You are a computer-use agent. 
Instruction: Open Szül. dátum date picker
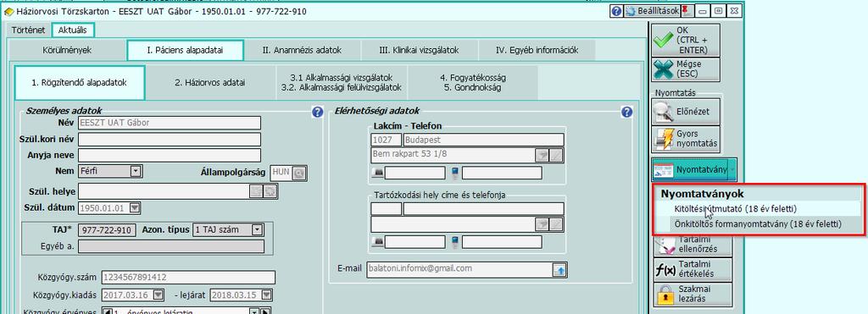click(135, 208)
